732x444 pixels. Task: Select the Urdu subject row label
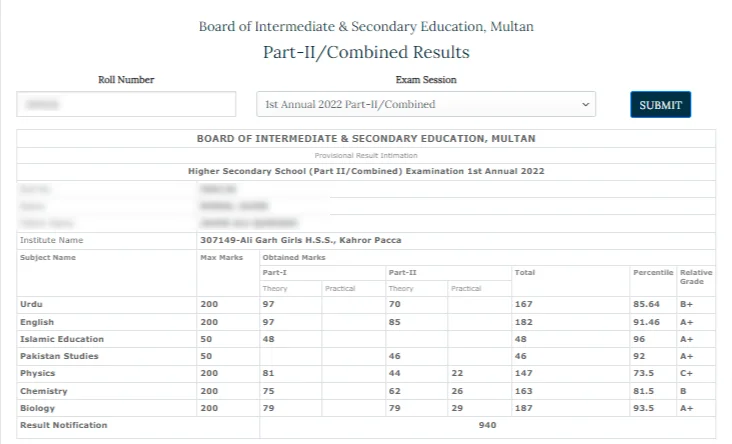pyautogui.click(x=33, y=305)
